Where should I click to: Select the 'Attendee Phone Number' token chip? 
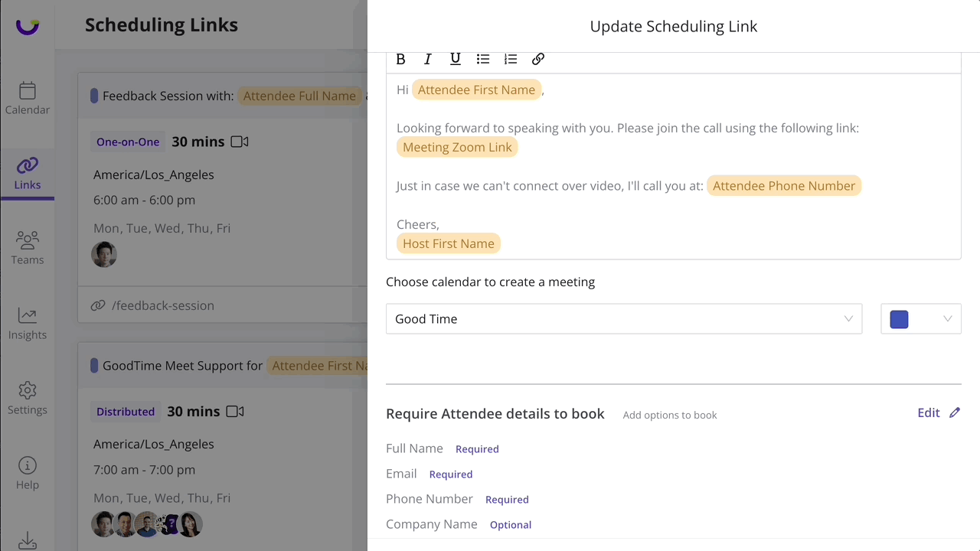784,185
